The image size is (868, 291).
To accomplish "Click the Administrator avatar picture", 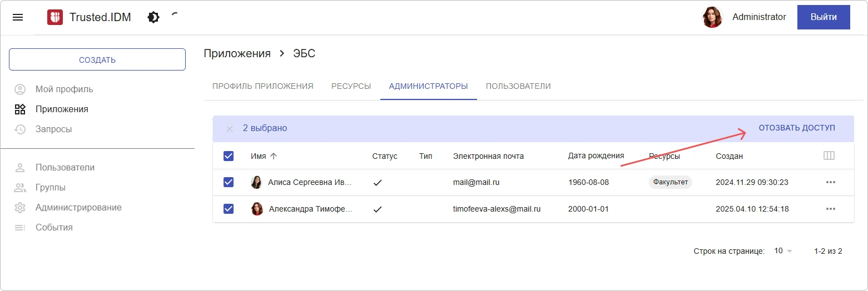I will pos(712,17).
